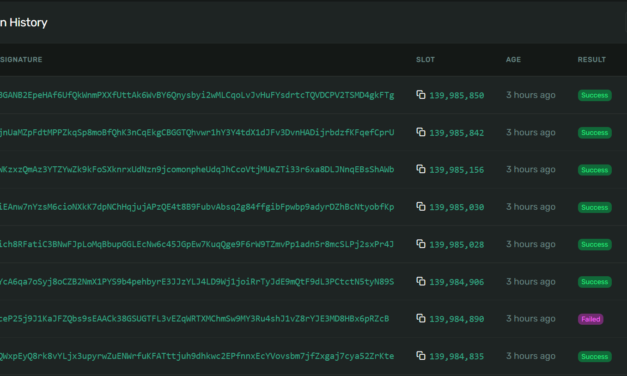The width and height of the screenshot is (627, 376).
Task: Copy slot number 139,985,842
Action: (421, 132)
